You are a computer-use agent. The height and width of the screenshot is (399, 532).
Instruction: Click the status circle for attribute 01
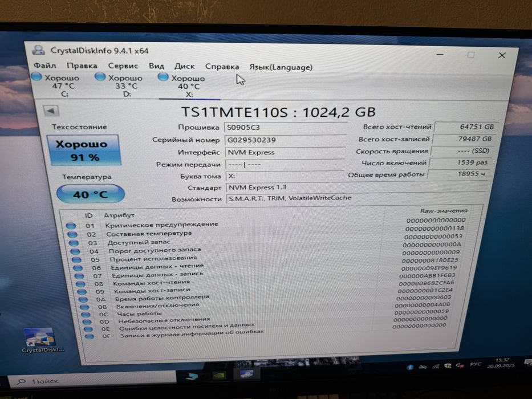pyautogui.click(x=71, y=226)
